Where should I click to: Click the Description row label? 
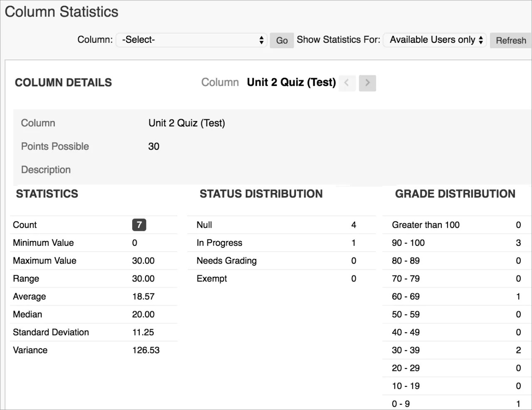(x=46, y=170)
